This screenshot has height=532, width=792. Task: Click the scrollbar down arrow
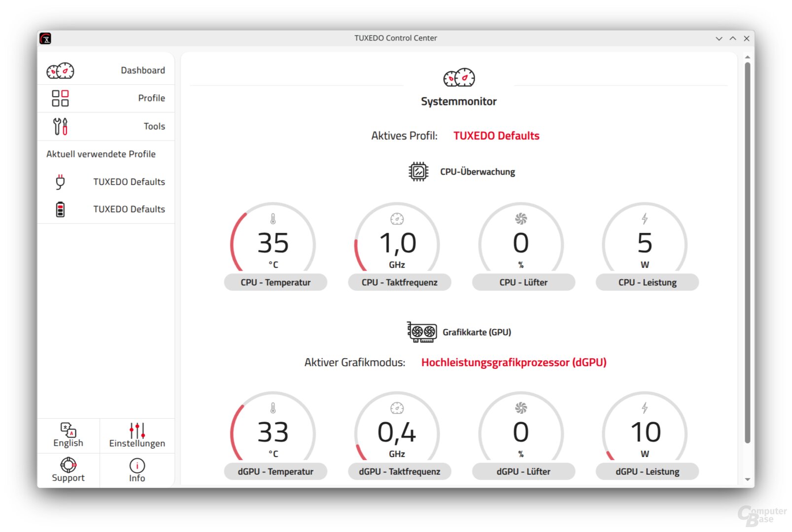pos(747,479)
